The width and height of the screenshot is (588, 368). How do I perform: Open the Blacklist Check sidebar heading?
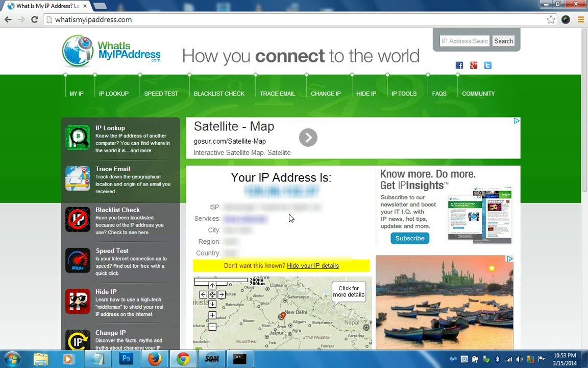tap(117, 210)
